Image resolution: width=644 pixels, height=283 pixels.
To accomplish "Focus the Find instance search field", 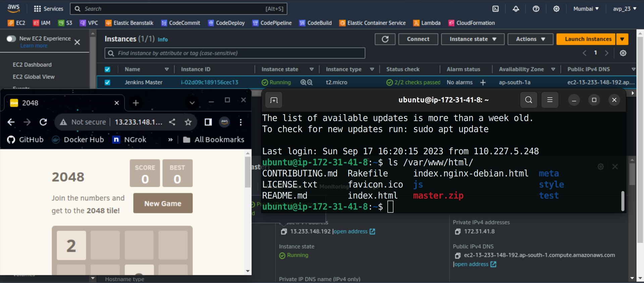I will 235,53.
